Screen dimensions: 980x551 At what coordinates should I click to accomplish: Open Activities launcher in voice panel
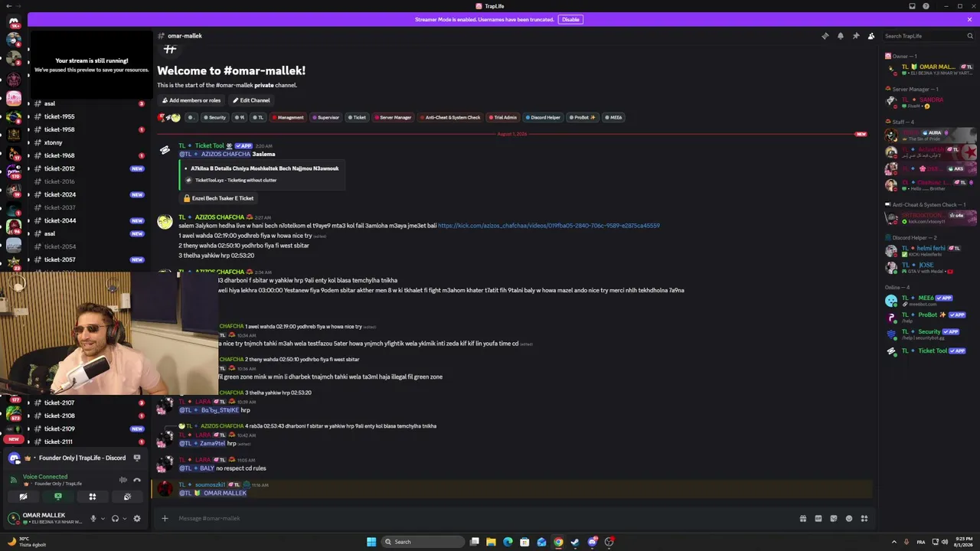[92, 497]
